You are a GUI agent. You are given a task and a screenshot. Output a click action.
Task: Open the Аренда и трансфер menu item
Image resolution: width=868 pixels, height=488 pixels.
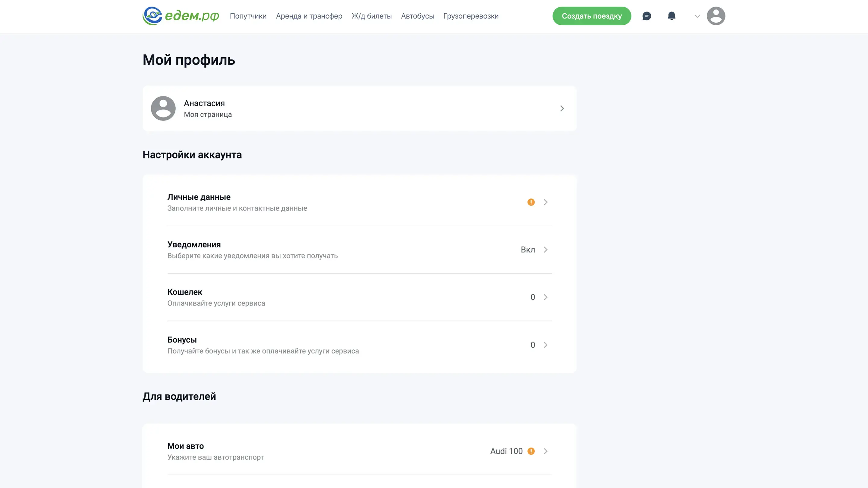(x=309, y=16)
